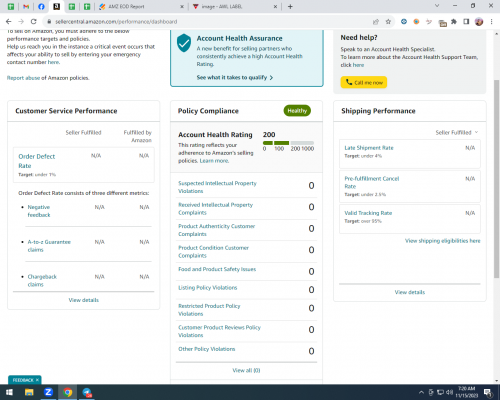Click 'here' link for Account Health Support

[x=358, y=65]
